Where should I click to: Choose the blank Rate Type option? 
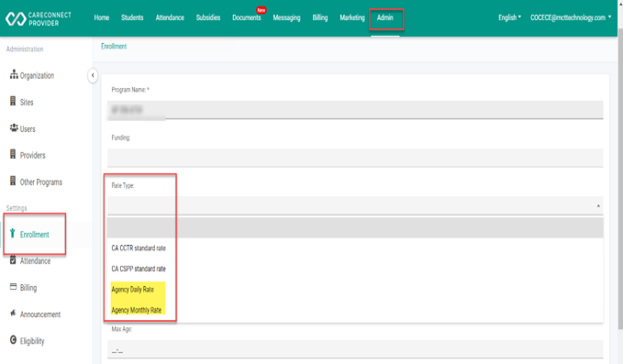[x=355, y=227]
